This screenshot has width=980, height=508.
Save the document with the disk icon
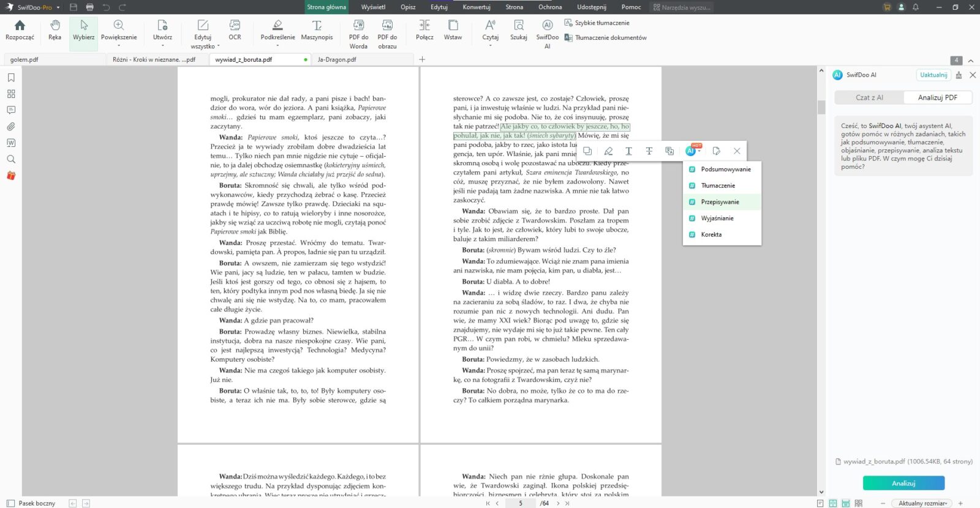pos(73,7)
